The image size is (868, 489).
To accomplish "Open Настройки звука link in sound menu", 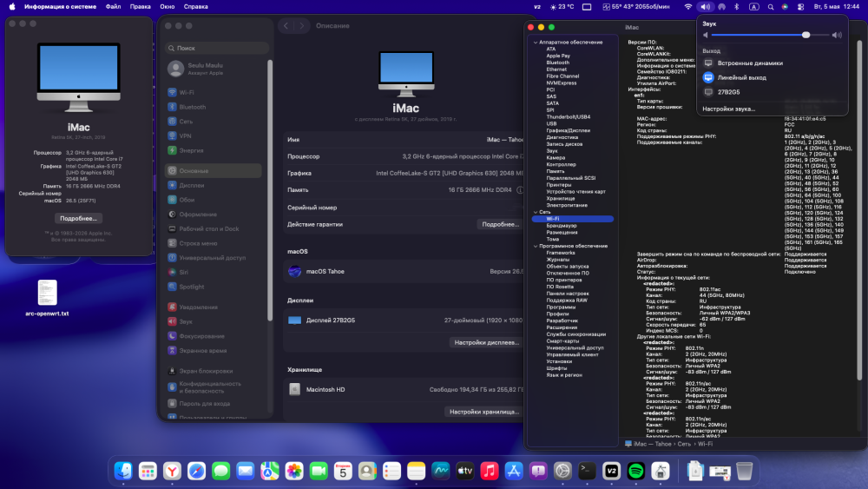I will click(728, 109).
